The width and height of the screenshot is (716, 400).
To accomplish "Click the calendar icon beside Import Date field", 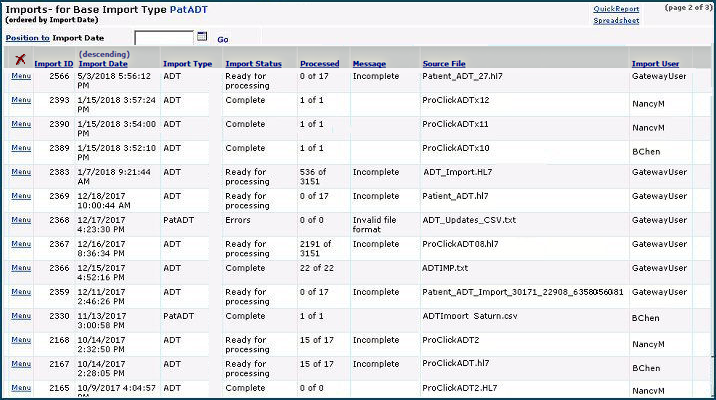I will coord(202,37).
